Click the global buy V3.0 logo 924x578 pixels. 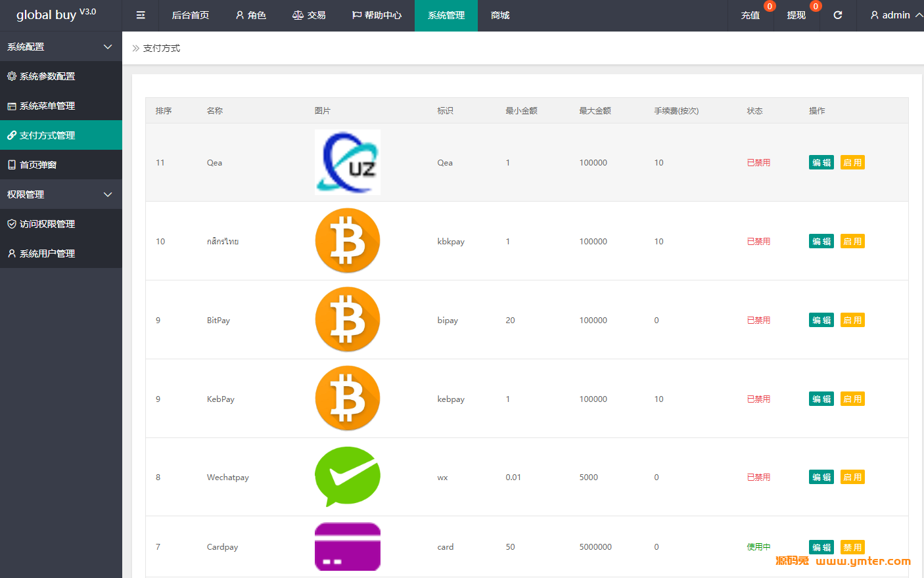point(57,14)
